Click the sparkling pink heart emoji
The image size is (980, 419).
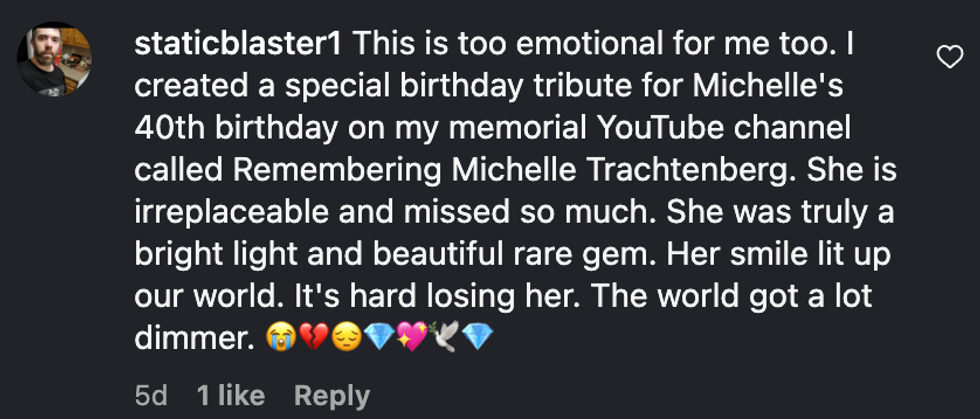tap(414, 340)
